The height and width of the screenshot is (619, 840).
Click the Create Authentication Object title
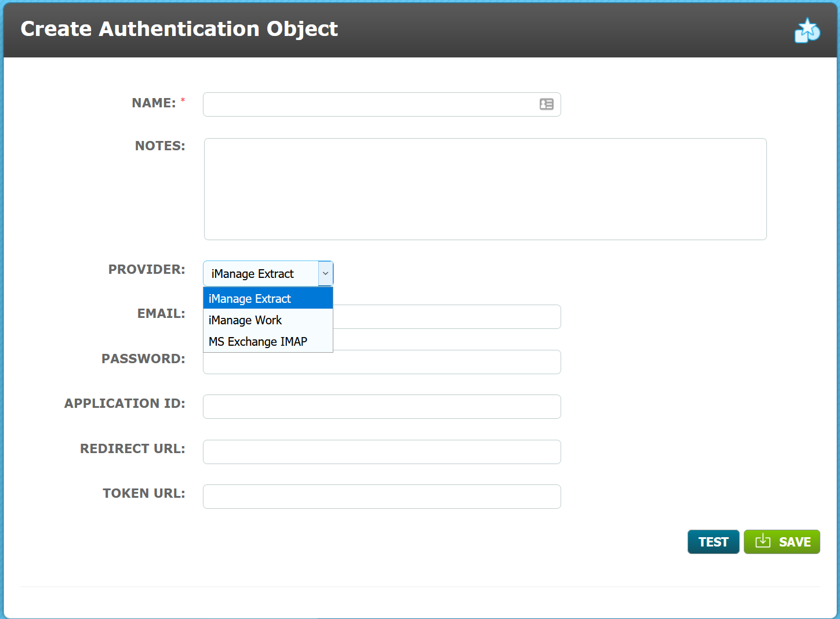tap(179, 29)
